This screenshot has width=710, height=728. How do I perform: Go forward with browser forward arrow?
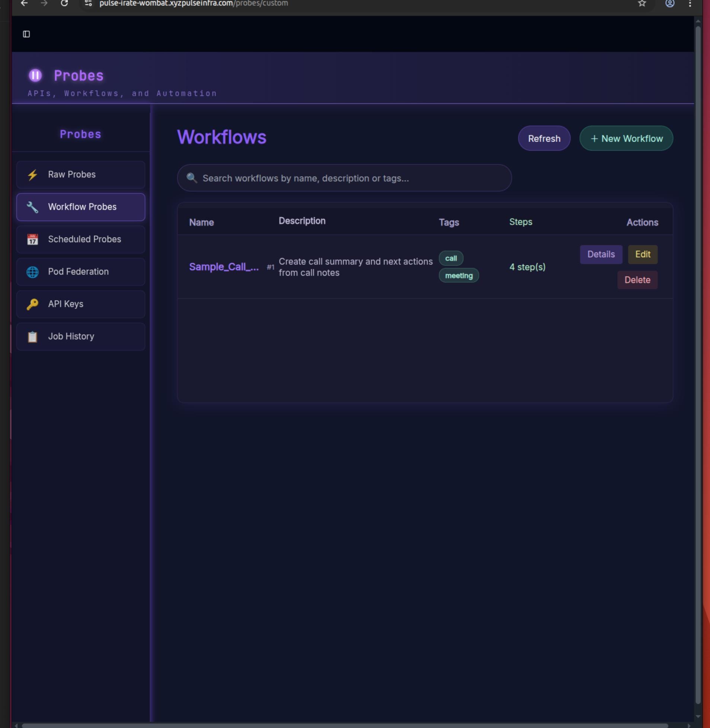[44, 3]
